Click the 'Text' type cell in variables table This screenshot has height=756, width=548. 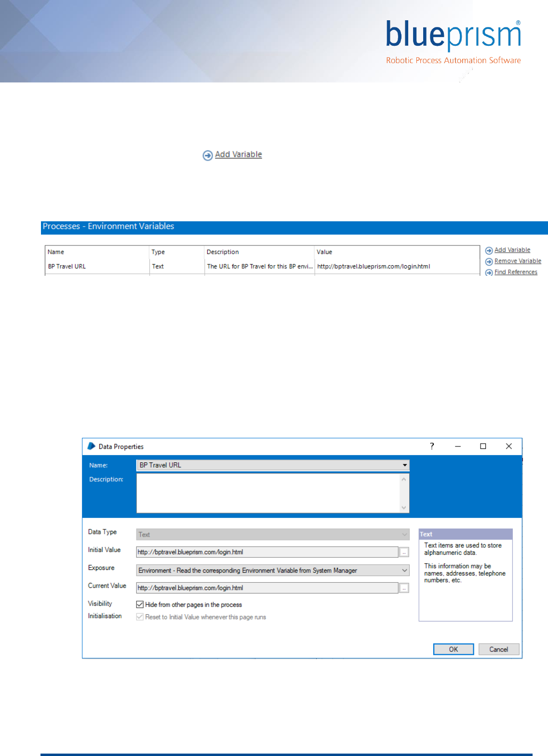tap(158, 266)
